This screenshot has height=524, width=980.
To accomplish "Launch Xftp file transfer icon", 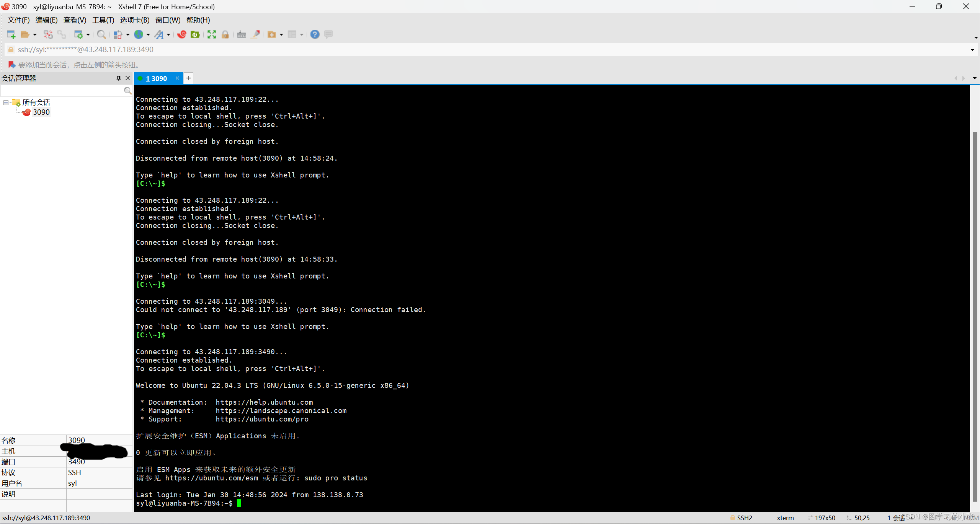I will click(195, 34).
